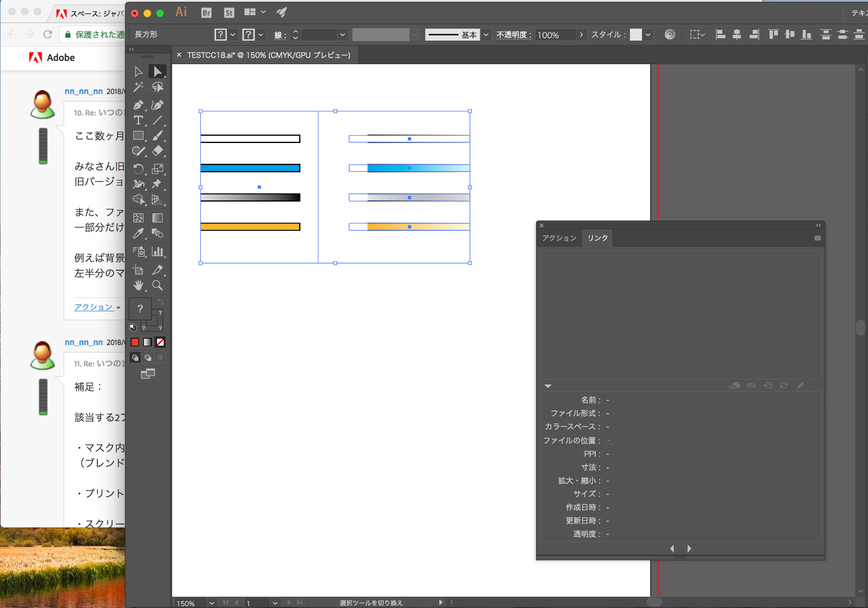Image resolution: width=868 pixels, height=608 pixels.
Task: Apply Gradient mode swatch
Action: tap(147, 342)
